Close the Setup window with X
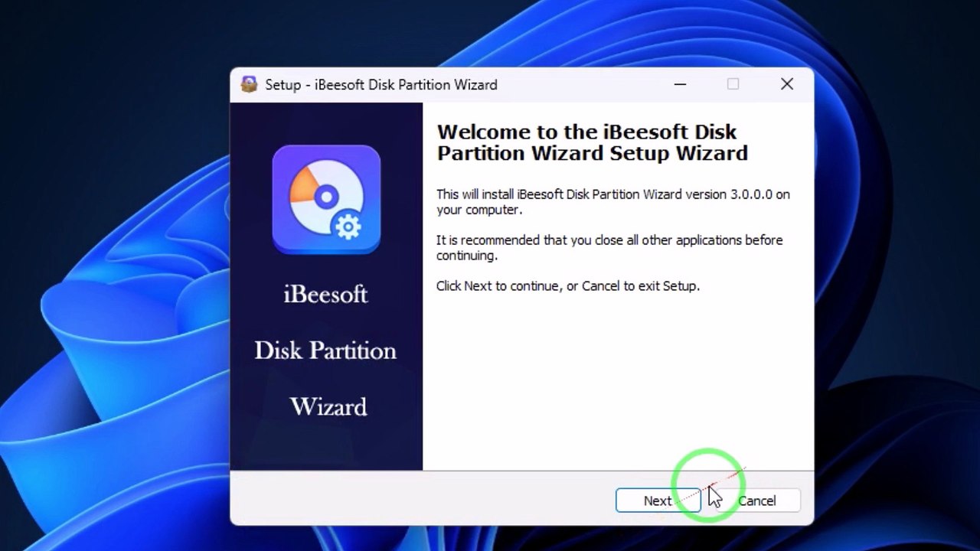Screen dimensions: 980x551 coord(787,84)
